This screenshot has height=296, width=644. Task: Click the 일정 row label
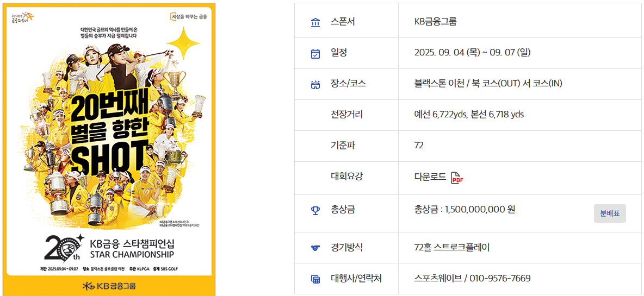click(x=339, y=53)
